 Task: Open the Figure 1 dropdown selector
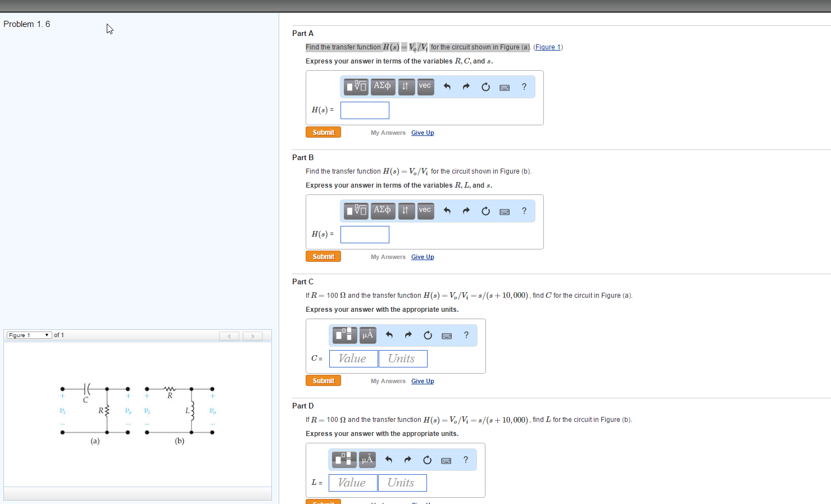click(x=28, y=335)
